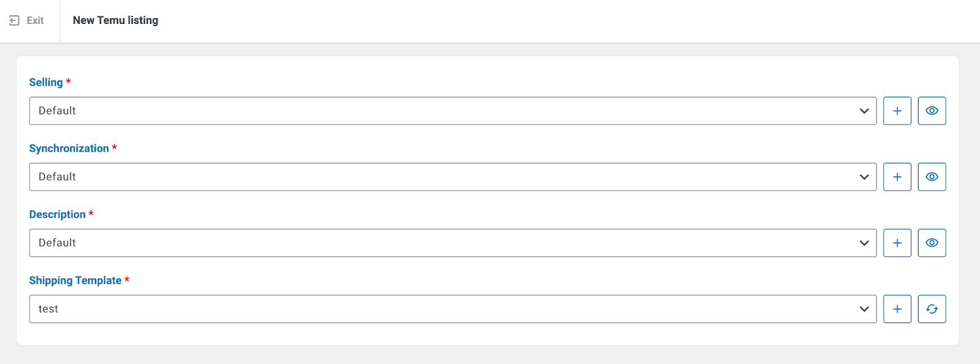Click the Description field label
Screen dimensions: 980x364
click(57, 215)
